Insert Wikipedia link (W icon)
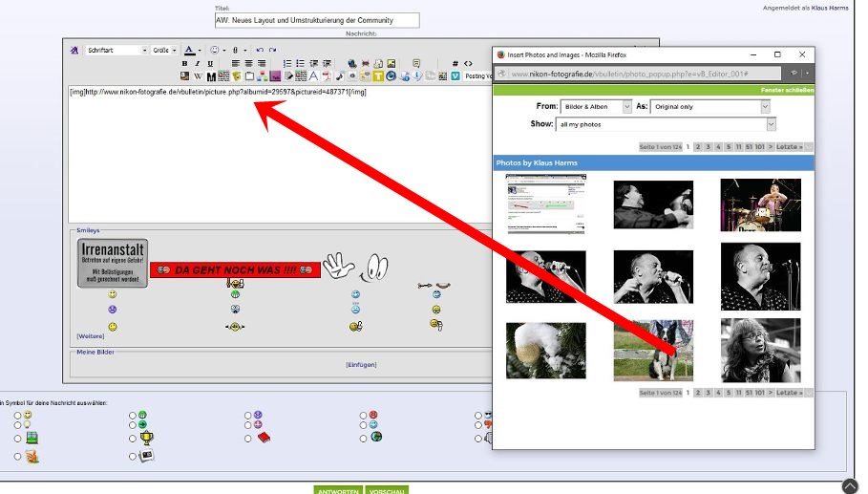Image resolution: width=868 pixels, height=494 pixels. (x=198, y=76)
